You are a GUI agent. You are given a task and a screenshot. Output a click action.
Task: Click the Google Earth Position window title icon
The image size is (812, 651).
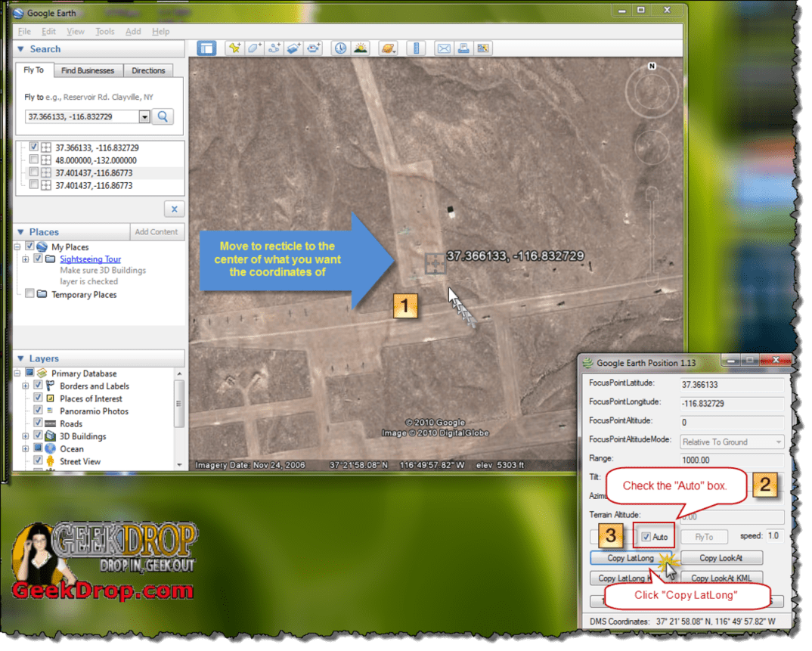(587, 363)
